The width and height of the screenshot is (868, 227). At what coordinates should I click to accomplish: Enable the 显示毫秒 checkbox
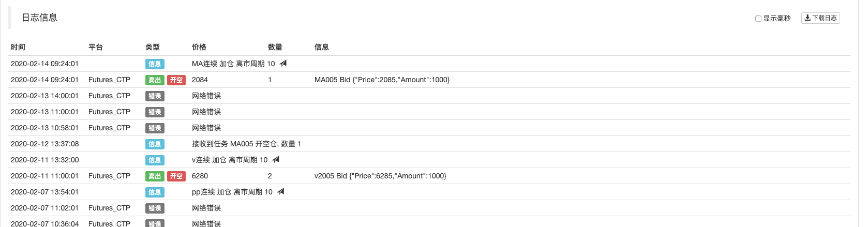pyautogui.click(x=758, y=19)
